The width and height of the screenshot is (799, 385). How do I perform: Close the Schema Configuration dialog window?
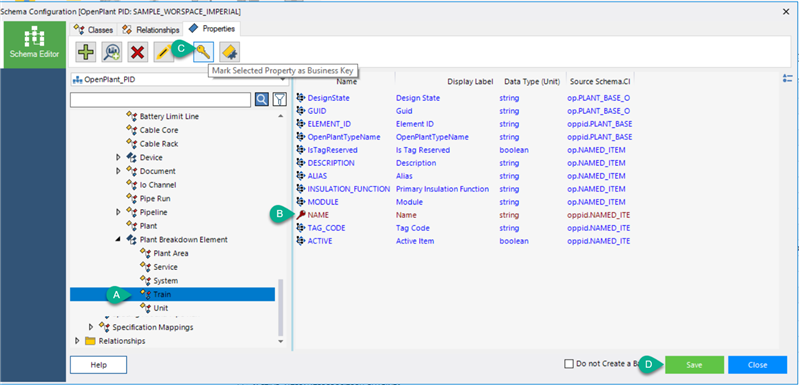pos(786,11)
